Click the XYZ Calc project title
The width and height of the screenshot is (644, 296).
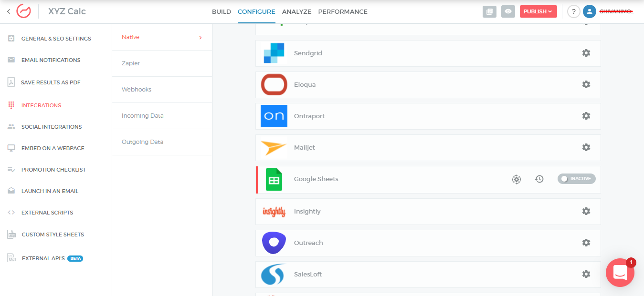coord(67,11)
